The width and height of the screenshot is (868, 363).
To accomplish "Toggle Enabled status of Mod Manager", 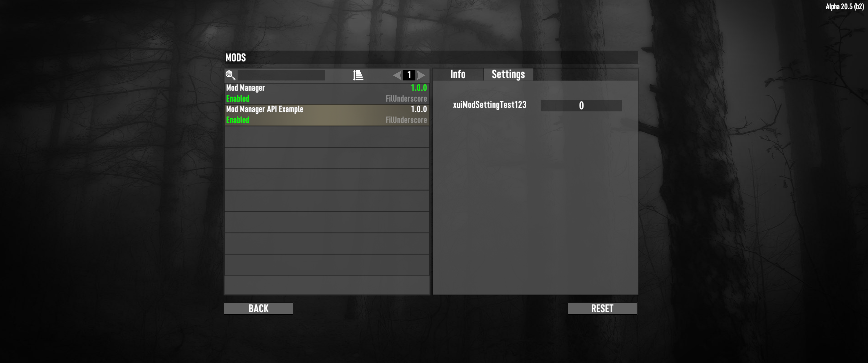I will point(237,99).
